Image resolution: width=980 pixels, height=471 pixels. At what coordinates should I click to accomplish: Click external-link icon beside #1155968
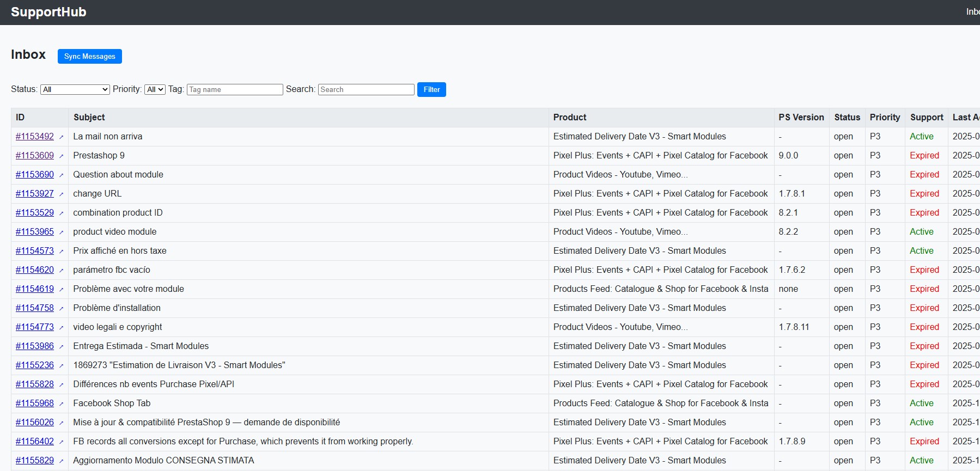(61, 404)
